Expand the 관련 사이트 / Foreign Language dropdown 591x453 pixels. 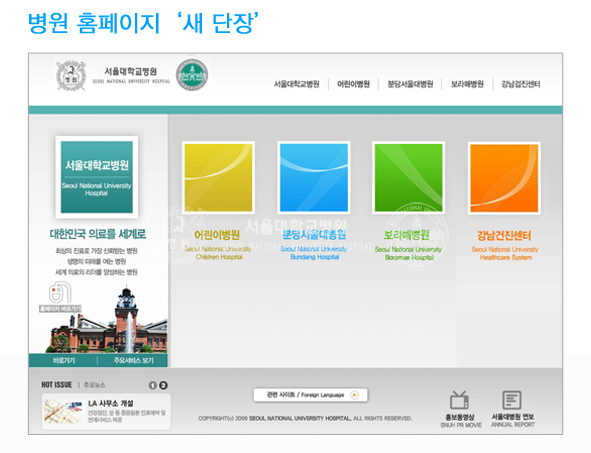click(x=311, y=395)
